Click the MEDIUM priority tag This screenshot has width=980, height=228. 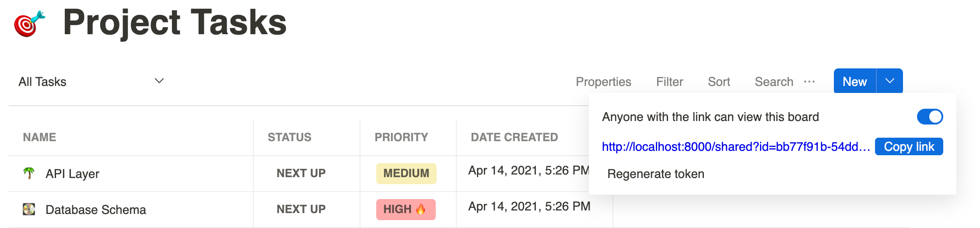click(x=406, y=173)
